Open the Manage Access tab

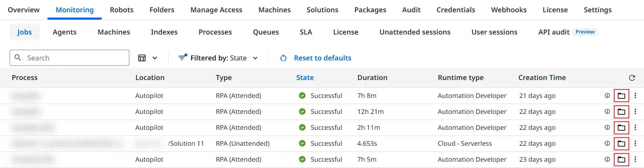point(216,10)
